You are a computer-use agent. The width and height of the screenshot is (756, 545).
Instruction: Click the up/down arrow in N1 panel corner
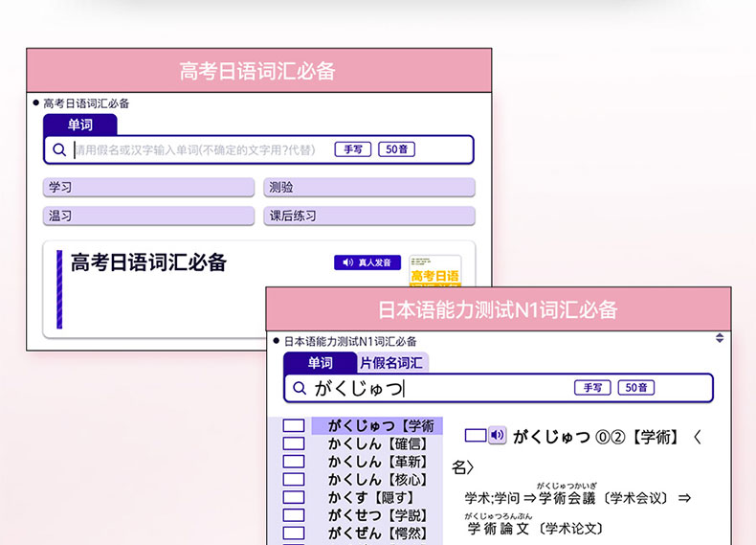pos(720,338)
